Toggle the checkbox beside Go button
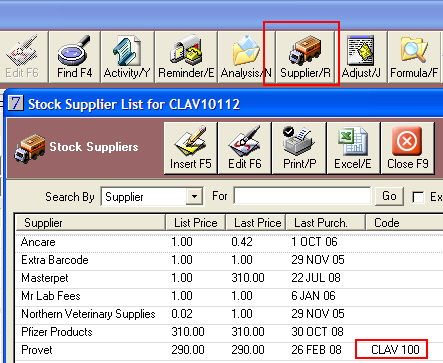 tap(418, 197)
